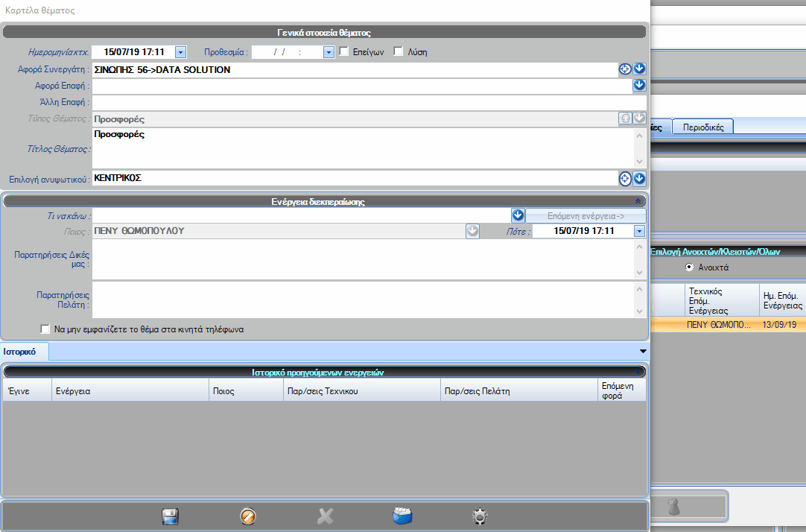Screen dimensions: 806x532
Task: Check 'Να μην εμφανίζετε το θέμα' option
Action: tap(45, 329)
